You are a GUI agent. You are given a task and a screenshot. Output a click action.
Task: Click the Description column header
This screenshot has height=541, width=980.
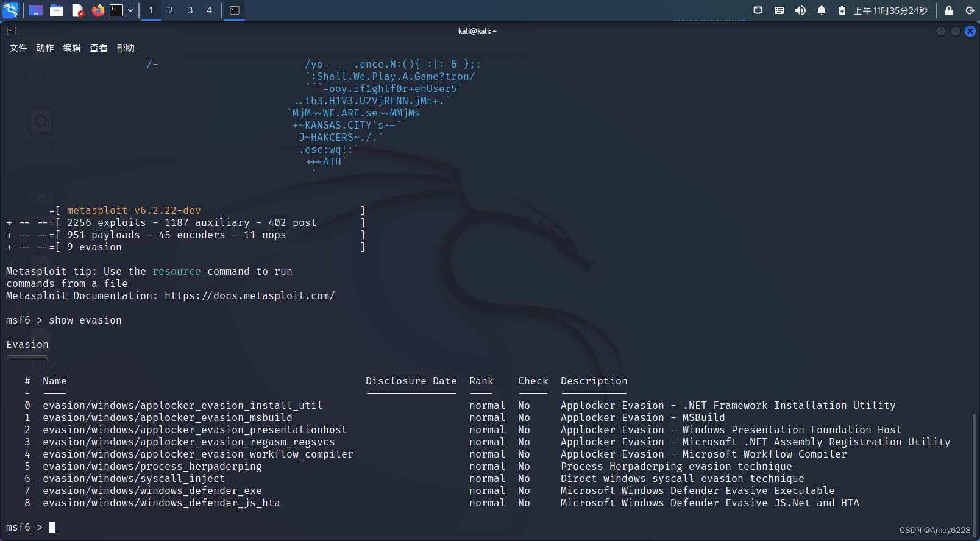tap(594, 381)
